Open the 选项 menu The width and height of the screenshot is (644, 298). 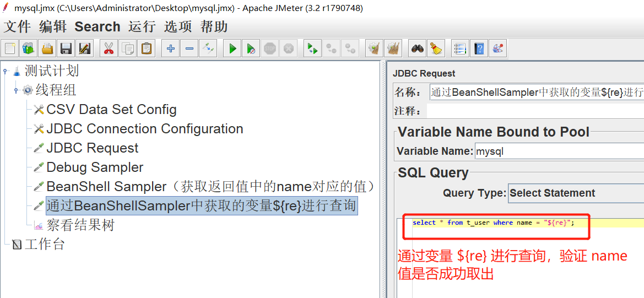click(178, 27)
